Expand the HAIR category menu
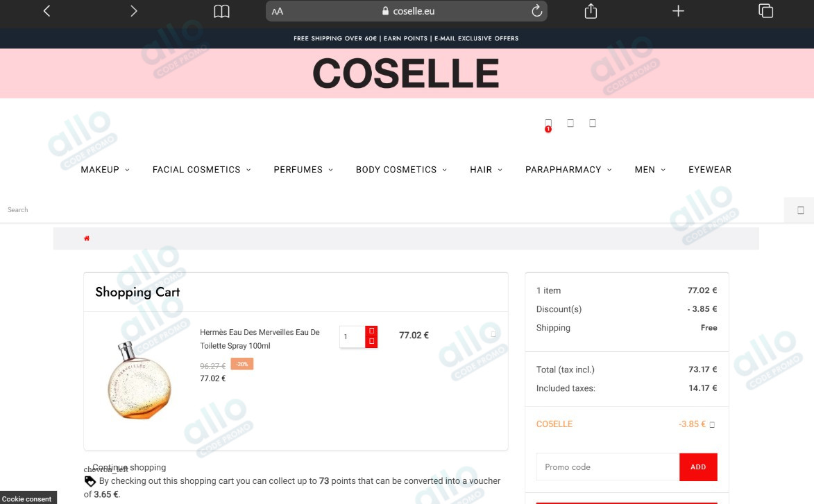 point(482,169)
